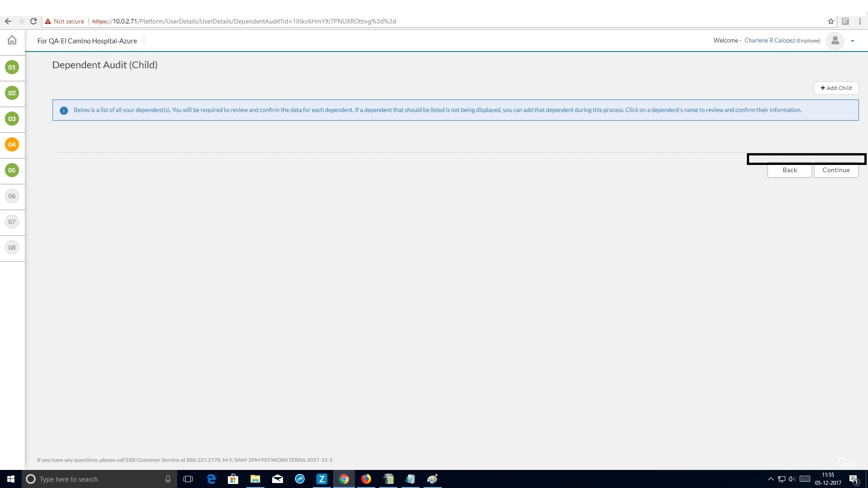
Task: Open Chrome's three-dot menu
Action: [860, 21]
